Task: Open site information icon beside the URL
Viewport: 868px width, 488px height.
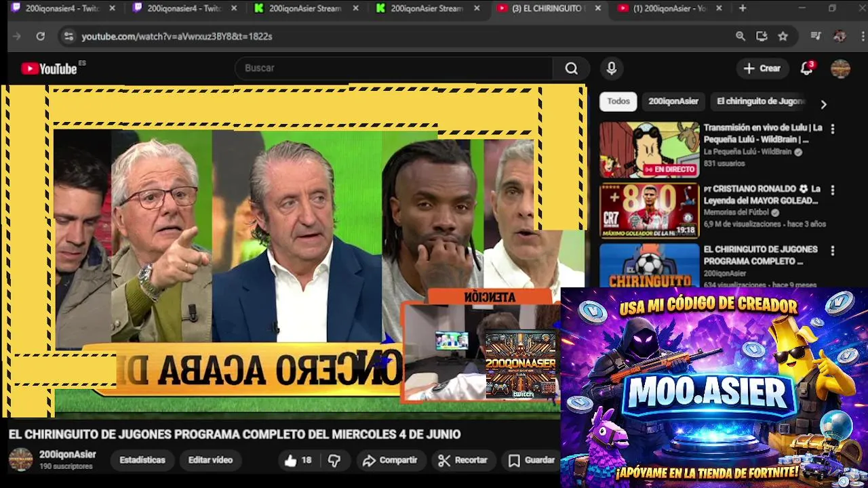Action: tap(68, 37)
